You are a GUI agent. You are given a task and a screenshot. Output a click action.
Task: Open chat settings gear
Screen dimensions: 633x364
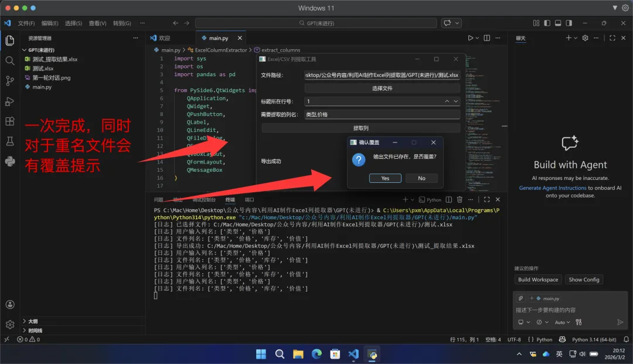pos(585,38)
